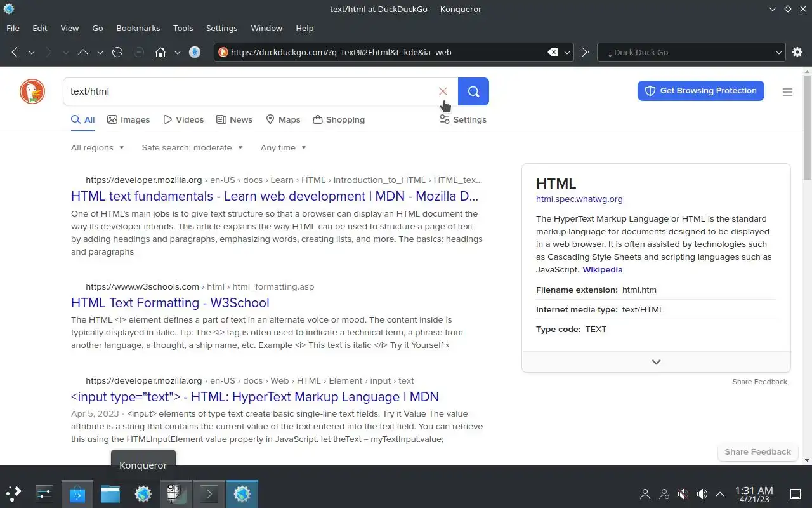Switch to the News search tab
812x508 pixels.
(234, 119)
